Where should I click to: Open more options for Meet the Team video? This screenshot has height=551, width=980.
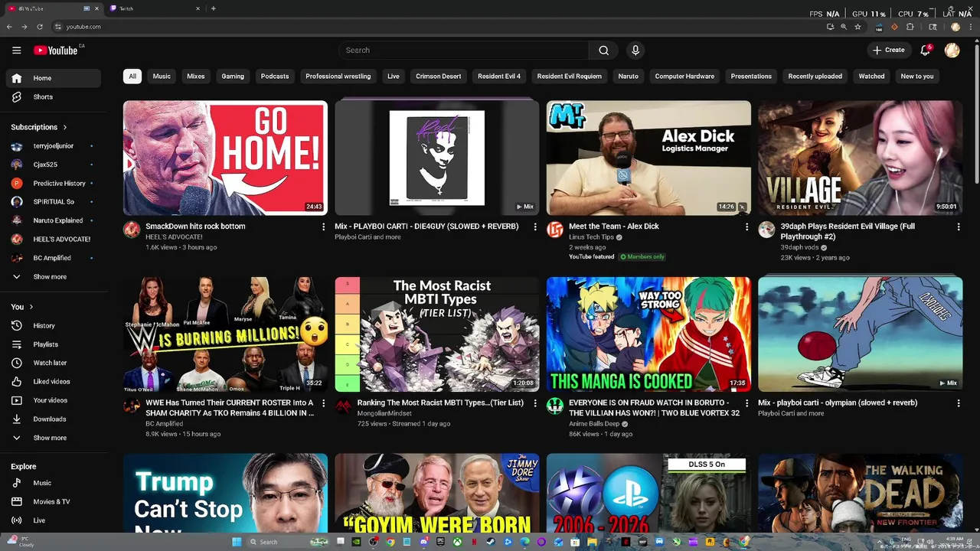(x=746, y=227)
